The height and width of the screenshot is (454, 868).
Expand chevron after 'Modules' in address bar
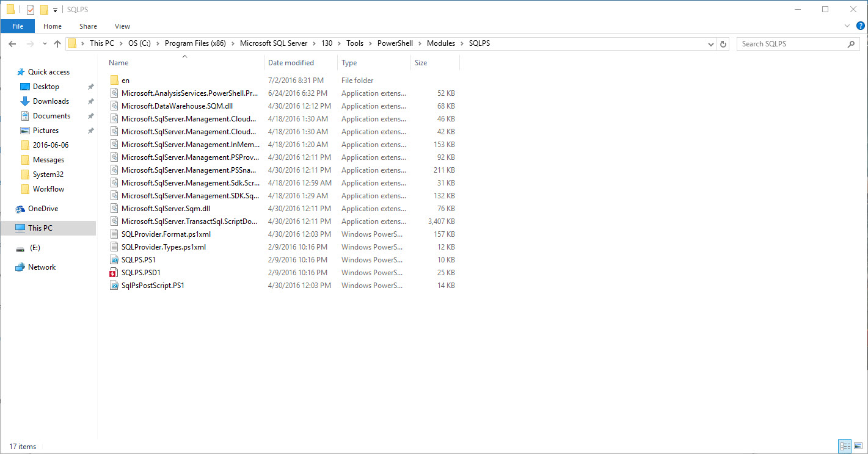tap(462, 44)
